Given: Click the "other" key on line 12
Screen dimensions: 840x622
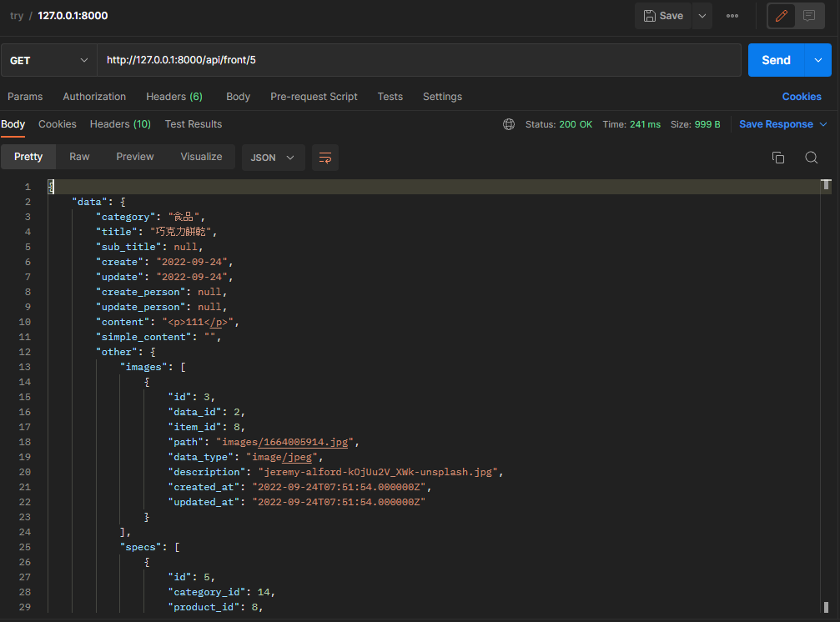Looking at the screenshot, I should [116, 352].
